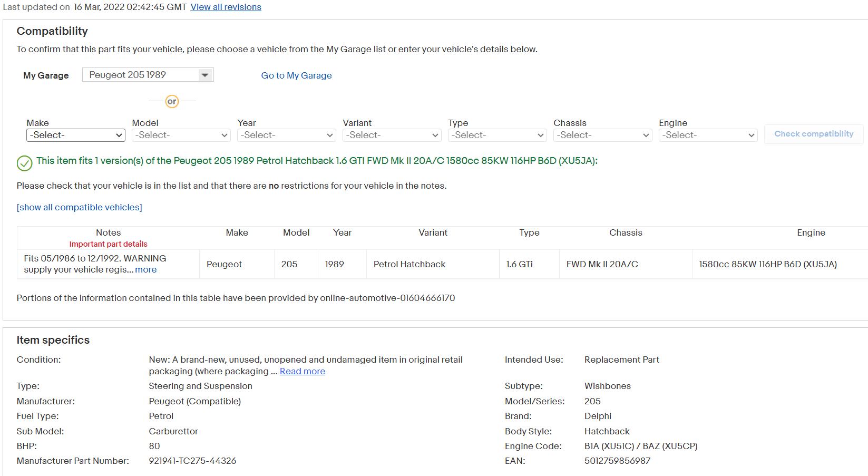Image resolution: width=868 pixels, height=476 pixels.
Task: Select the Petrol fuel type value
Action: (161, 416)
